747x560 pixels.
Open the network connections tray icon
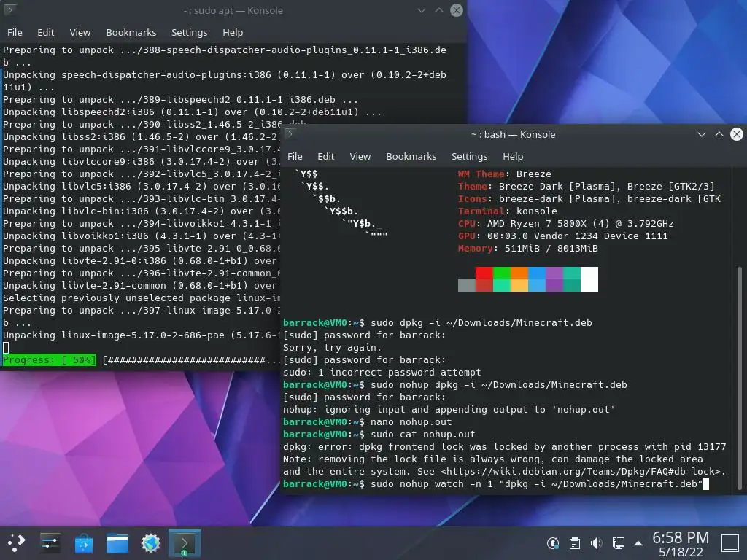click(x=618, y=543)
